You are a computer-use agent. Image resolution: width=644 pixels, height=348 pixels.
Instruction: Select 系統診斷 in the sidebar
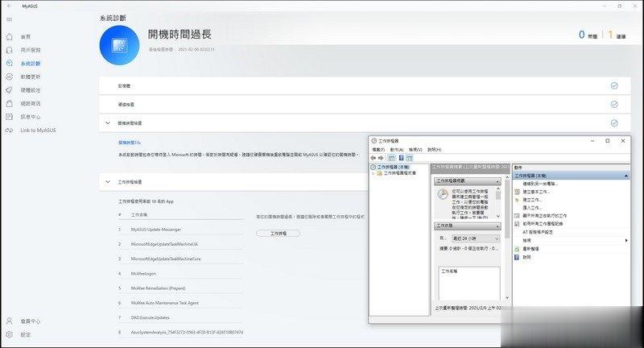pyautogui.click(x=31, y=64)
